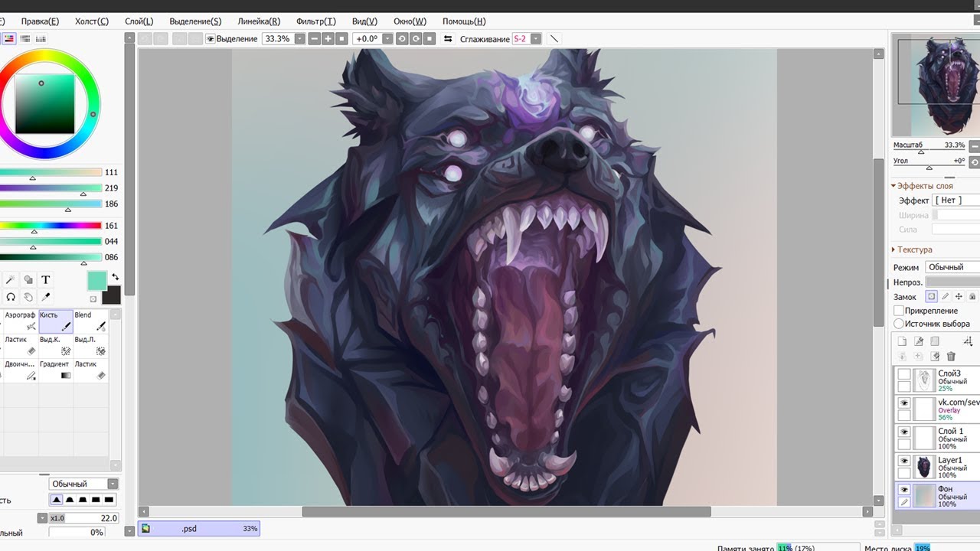Create new layer icon in layers panel
The height and width of the screenshot is (551, 980).
(902, 341)
